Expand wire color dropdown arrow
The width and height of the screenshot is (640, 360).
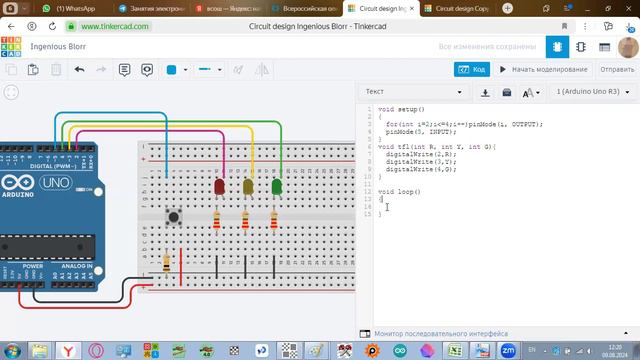(185, 70)
